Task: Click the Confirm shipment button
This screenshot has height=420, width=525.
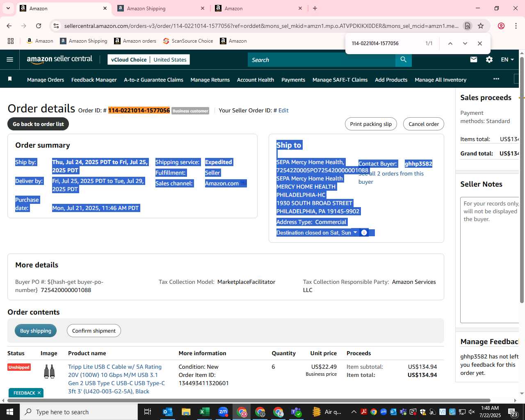Action: pos(94,331)
